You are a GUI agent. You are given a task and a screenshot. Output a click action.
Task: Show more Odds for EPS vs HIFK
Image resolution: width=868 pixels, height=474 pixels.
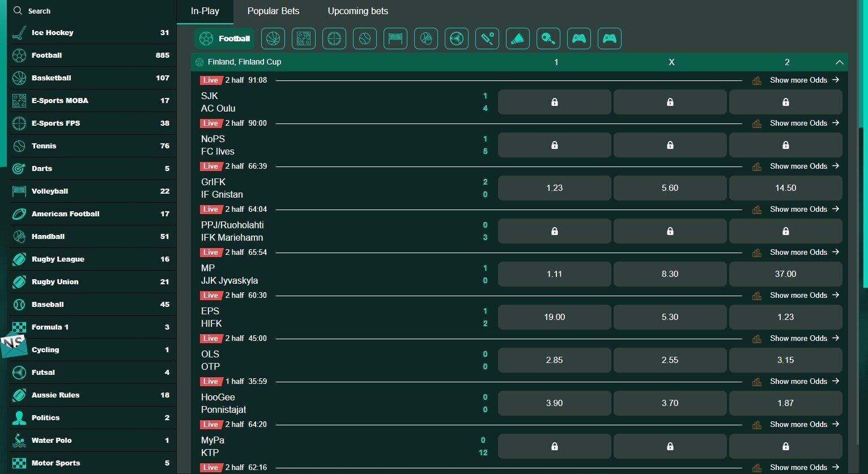pos(805,296)
